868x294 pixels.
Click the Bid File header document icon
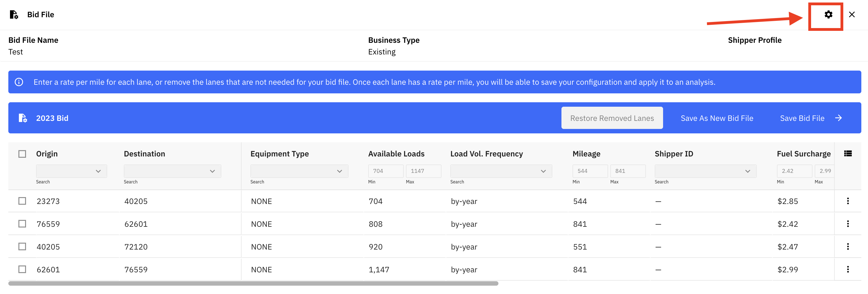(14, 14)
